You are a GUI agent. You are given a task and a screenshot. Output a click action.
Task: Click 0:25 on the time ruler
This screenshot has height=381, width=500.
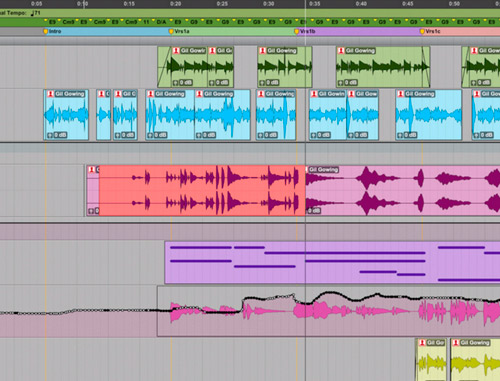click(x=222, y=4)
